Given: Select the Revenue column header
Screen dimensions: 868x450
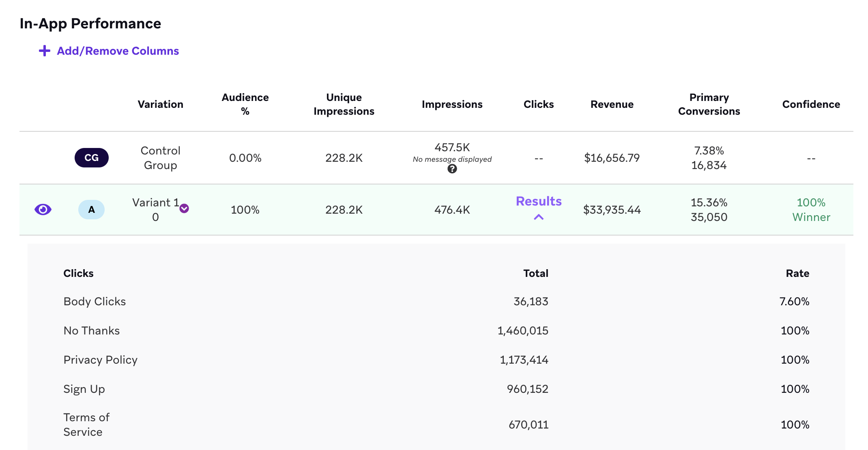Looking at the screenshot, I should (612, 104).
